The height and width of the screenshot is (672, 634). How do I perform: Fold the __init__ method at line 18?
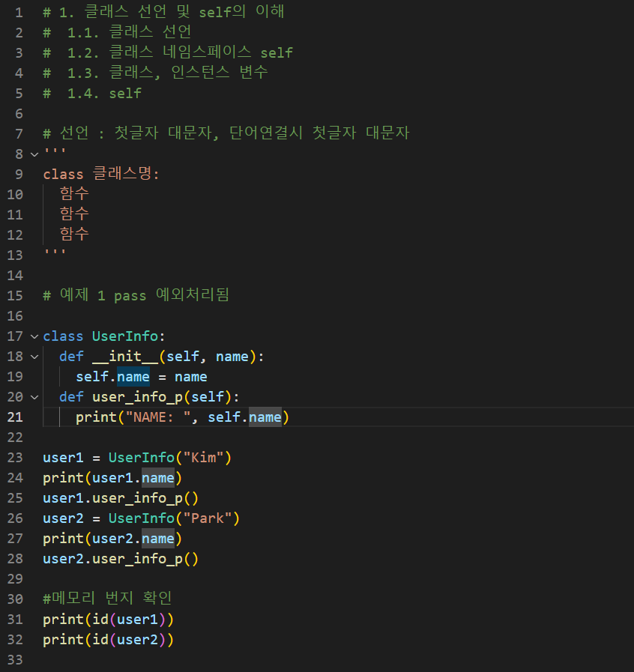click(x=34, y=357)
